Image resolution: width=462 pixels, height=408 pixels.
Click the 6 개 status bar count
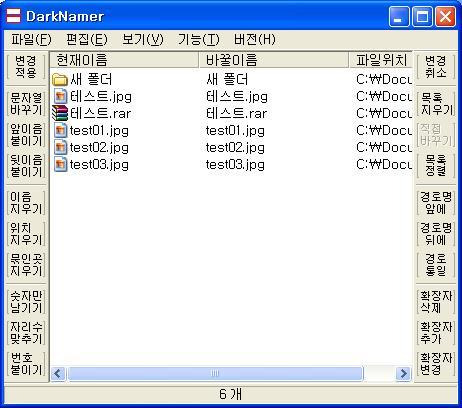(231, 394)
